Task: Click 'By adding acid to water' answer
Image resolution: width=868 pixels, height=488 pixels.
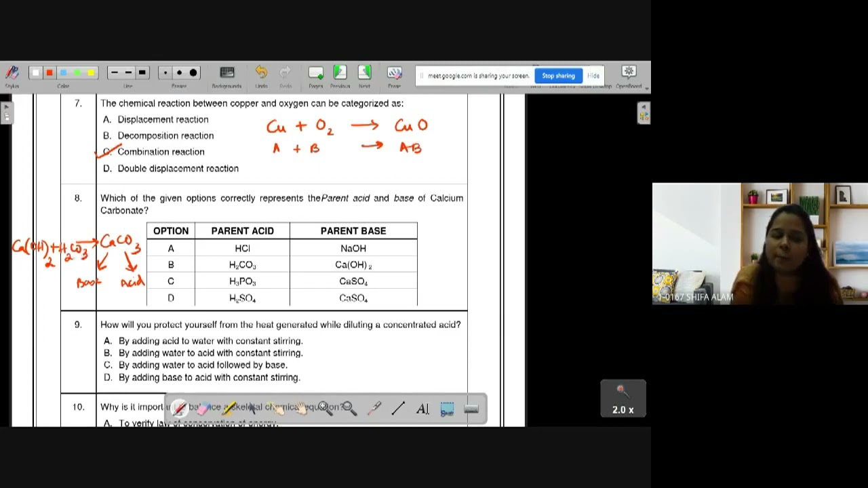Action: click(x=203, y=341)
